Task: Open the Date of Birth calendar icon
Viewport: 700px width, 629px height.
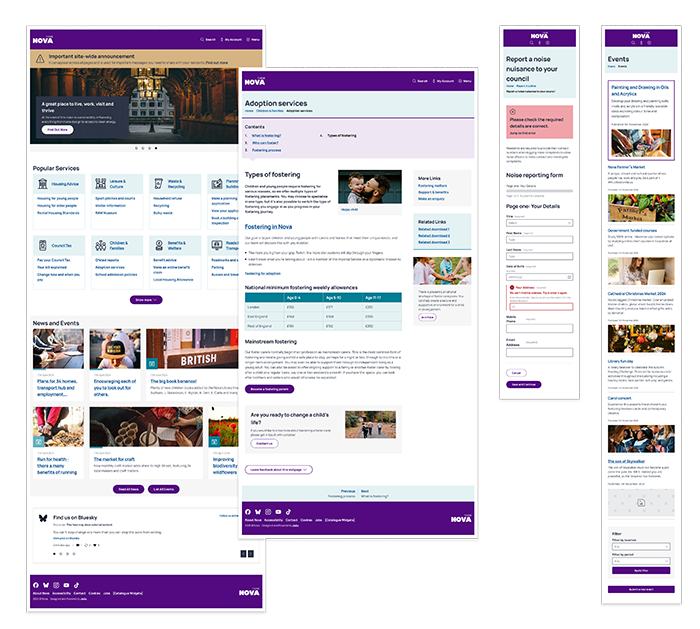Action: [x=569, y=277]
